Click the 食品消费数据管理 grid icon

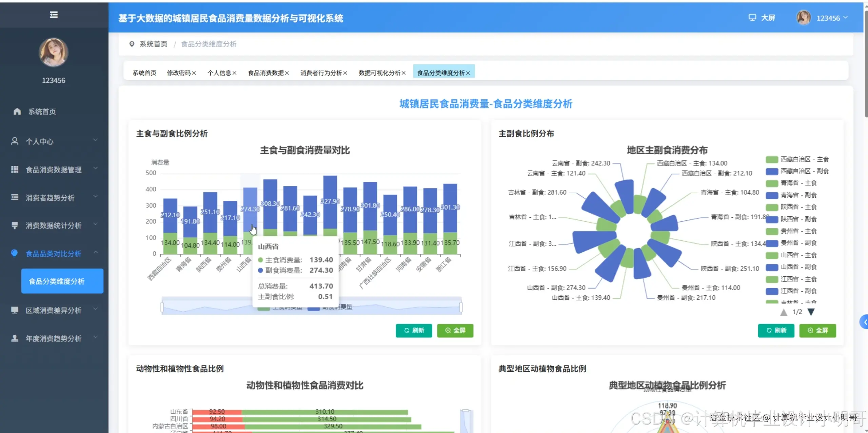point(14,170)
